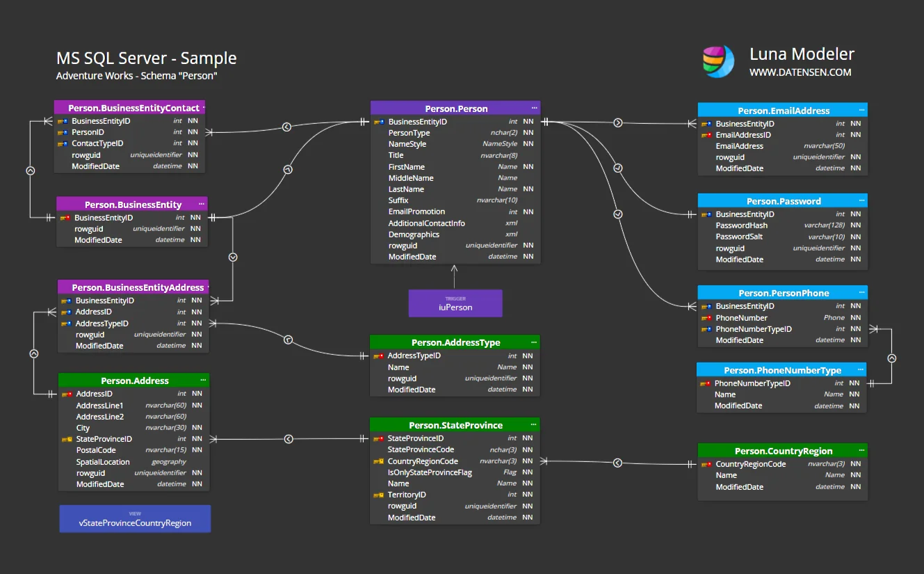Viewport: 924px width, 574px height.
Task: Click the diagram title 'MS SQL Server - Sample'
Action: click(146, 58)
